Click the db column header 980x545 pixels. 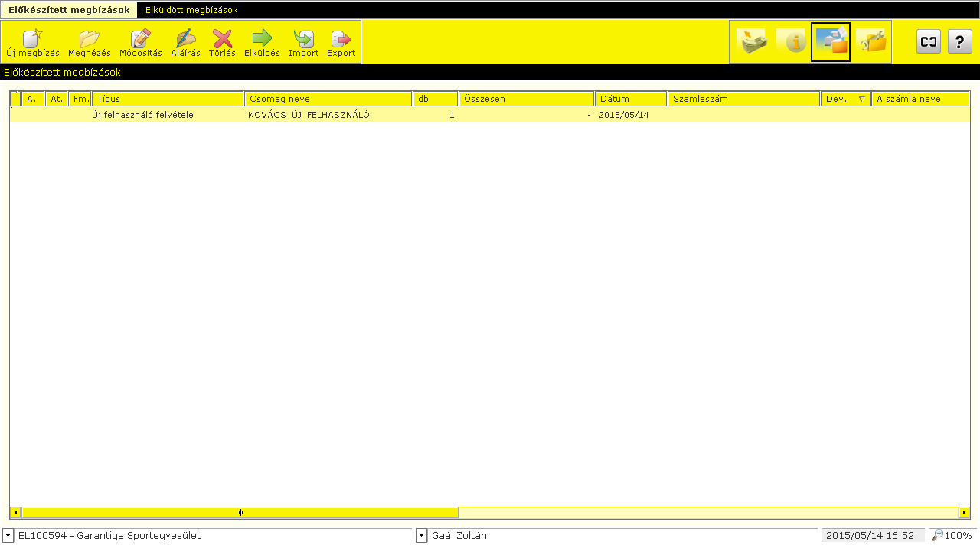(436, 99)
